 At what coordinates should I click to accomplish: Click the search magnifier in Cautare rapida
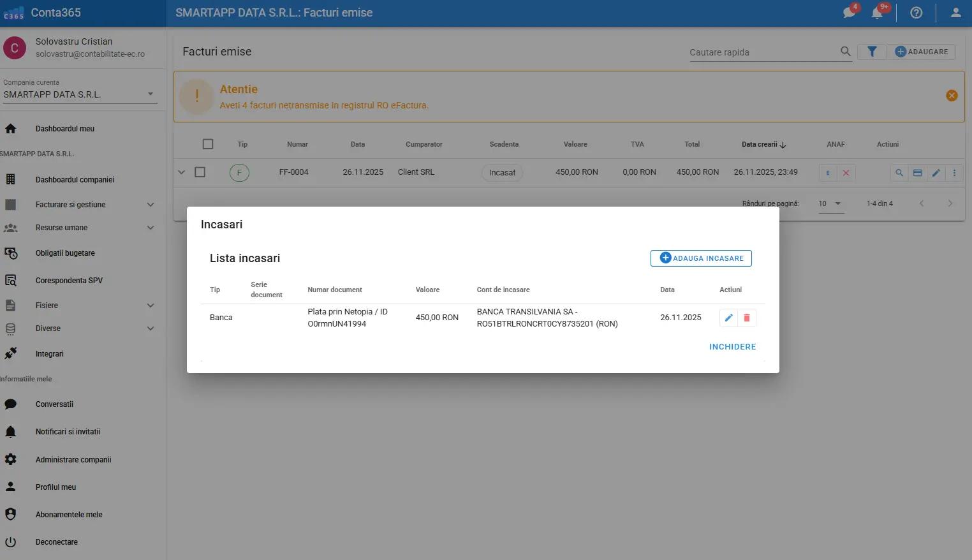846,52
